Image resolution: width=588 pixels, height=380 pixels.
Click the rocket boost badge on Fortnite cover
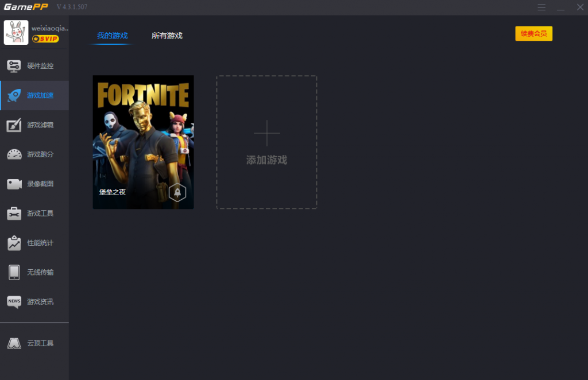pyautogui.click(x=177, y=193)
